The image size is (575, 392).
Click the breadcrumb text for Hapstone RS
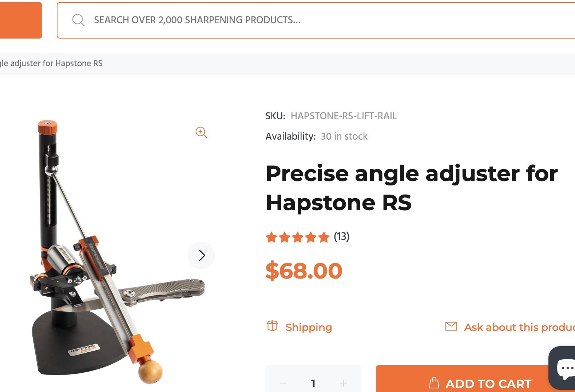pos(51,64)
